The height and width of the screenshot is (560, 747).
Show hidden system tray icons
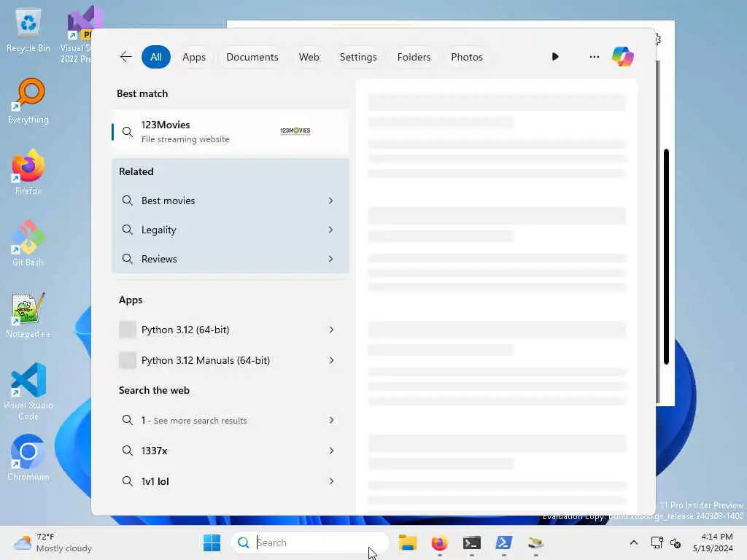(634, 542)
